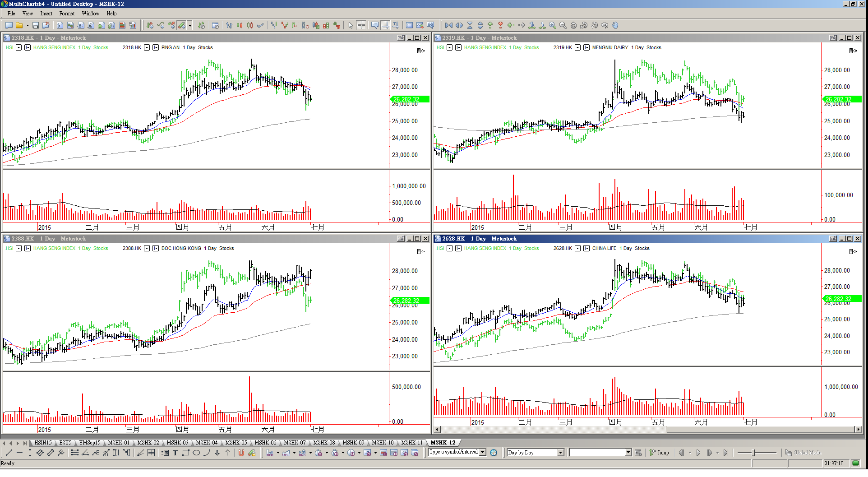
Task: Toggle the crosshair pointer mode
Action: (361, 25)
